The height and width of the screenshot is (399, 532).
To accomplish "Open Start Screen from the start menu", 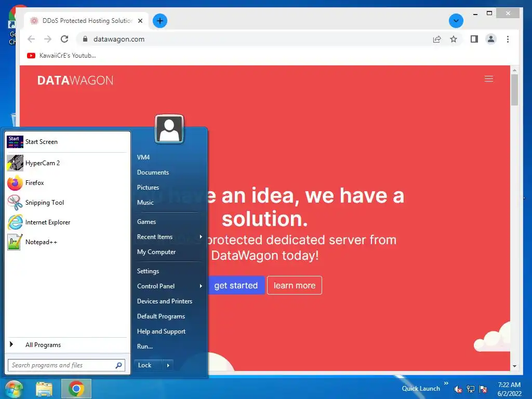I will click(x=67, y=142).
